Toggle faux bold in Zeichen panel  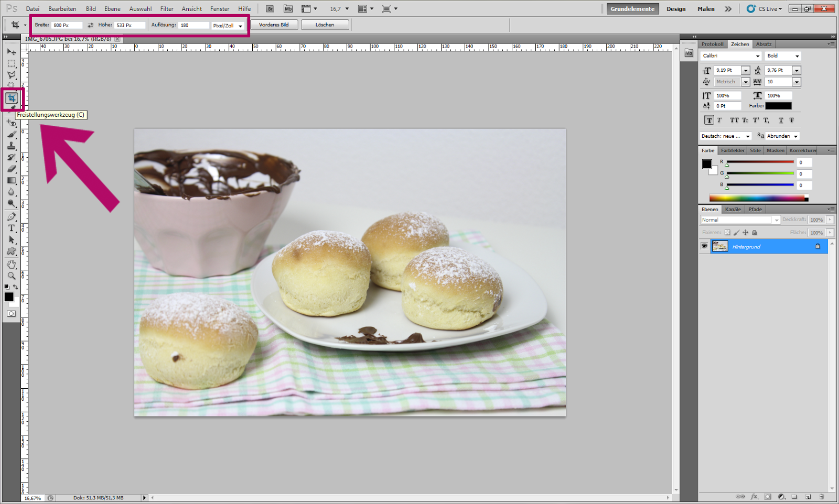709,120
